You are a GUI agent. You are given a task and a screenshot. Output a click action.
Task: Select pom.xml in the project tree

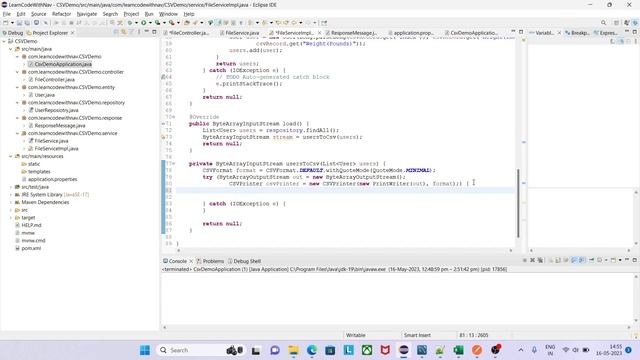point(31,248)
